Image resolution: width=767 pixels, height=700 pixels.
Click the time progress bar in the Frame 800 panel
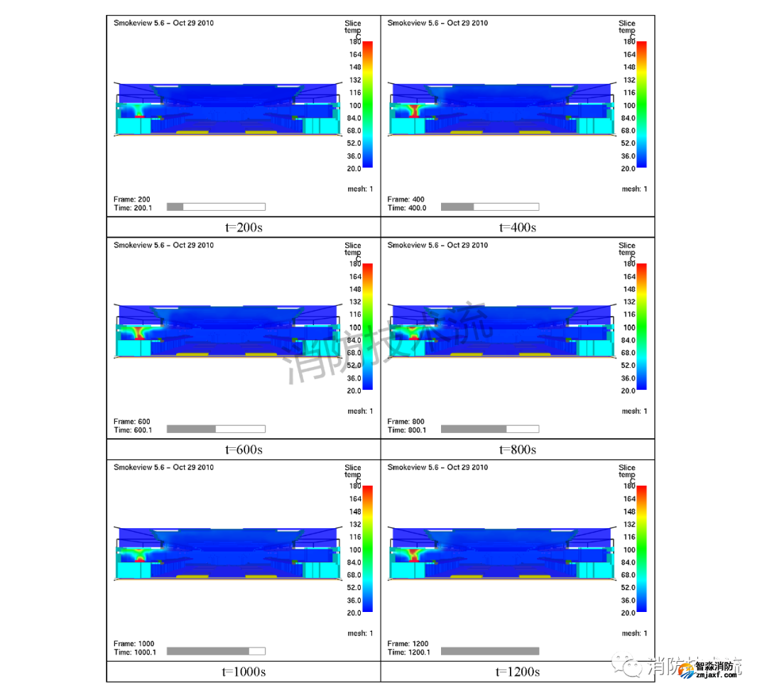(489, 429)
